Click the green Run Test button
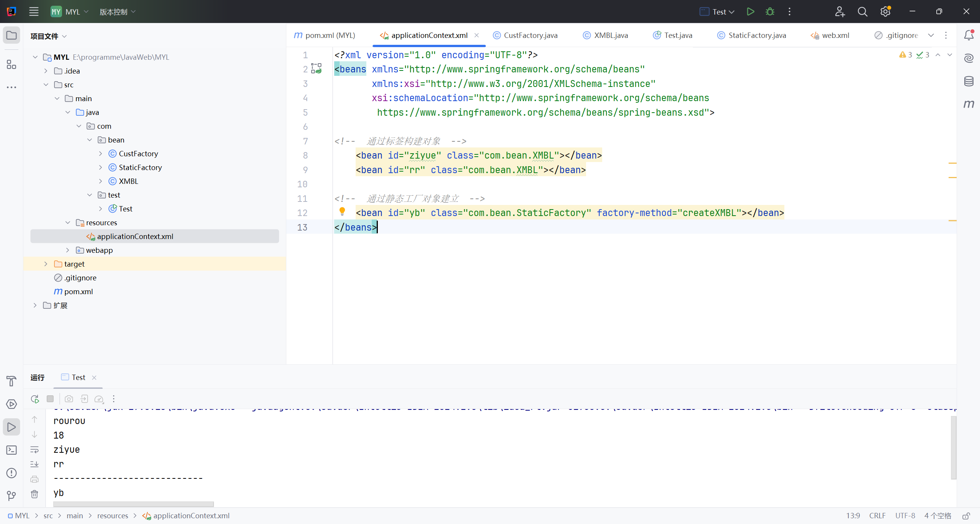The height and width of the screenshot is (524, 980). (x=750, y=11)
